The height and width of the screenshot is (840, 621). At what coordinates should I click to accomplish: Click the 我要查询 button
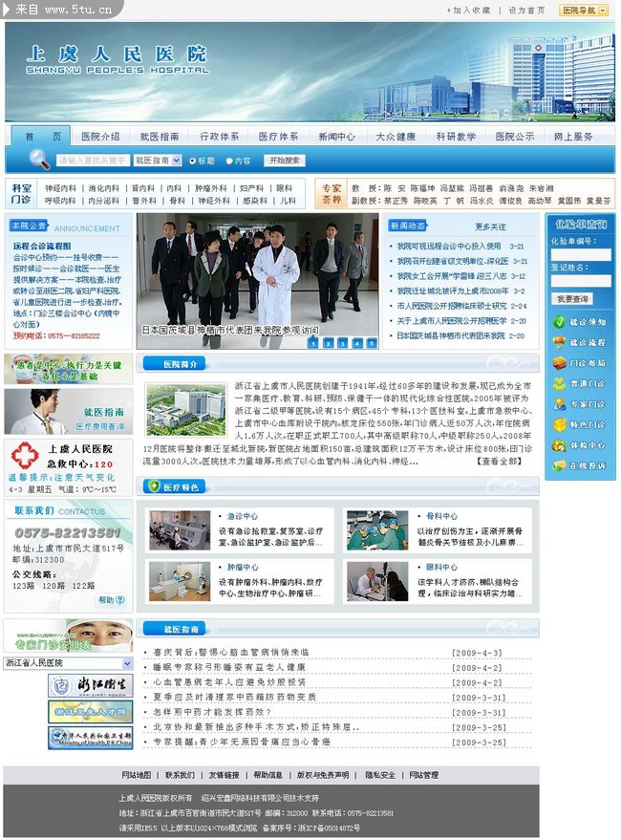click(x=573, y=299)
